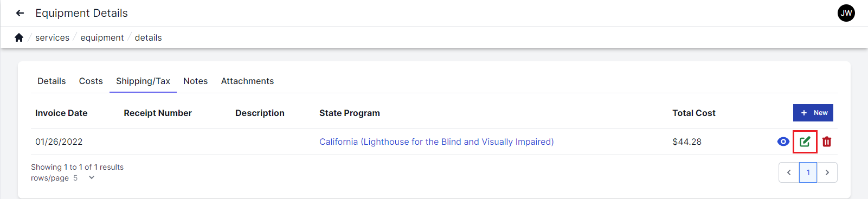Open the JW user avatar menu

(x=846, y=13)
